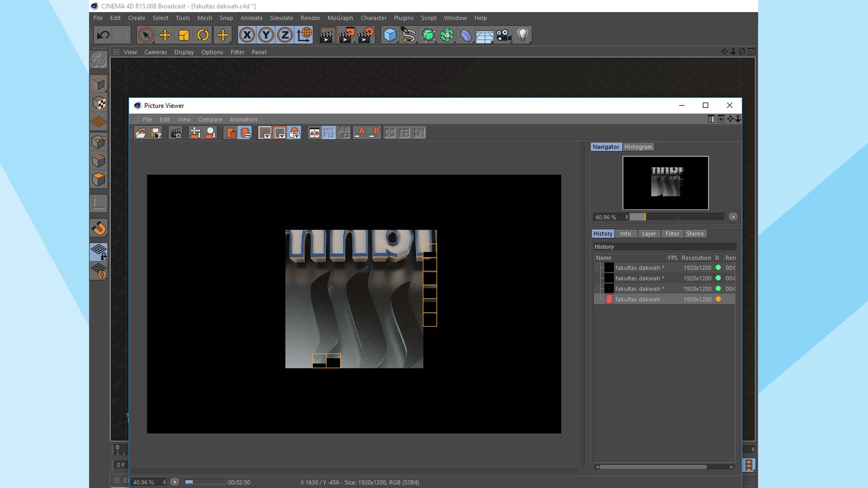Image resolution: width=868 pixels, height=488 pixels.
Task: Click the Name column header in History
Action: pos(630,258)
